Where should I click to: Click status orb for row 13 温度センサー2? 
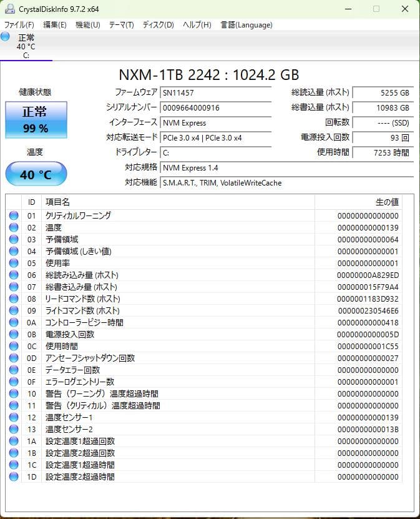[14, 429]
